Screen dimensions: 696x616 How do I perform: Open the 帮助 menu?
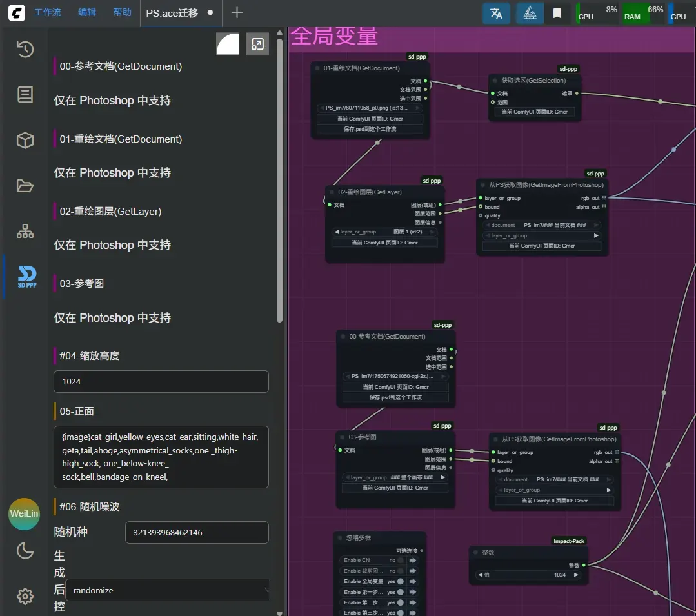(122, 12)
